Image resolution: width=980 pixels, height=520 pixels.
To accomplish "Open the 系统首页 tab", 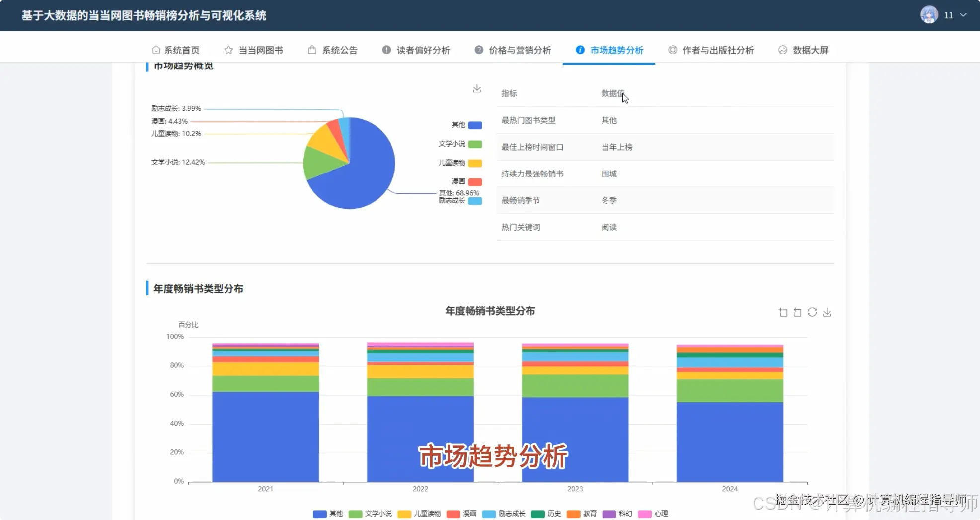I will pyautogui.click(x=176, y=50).
